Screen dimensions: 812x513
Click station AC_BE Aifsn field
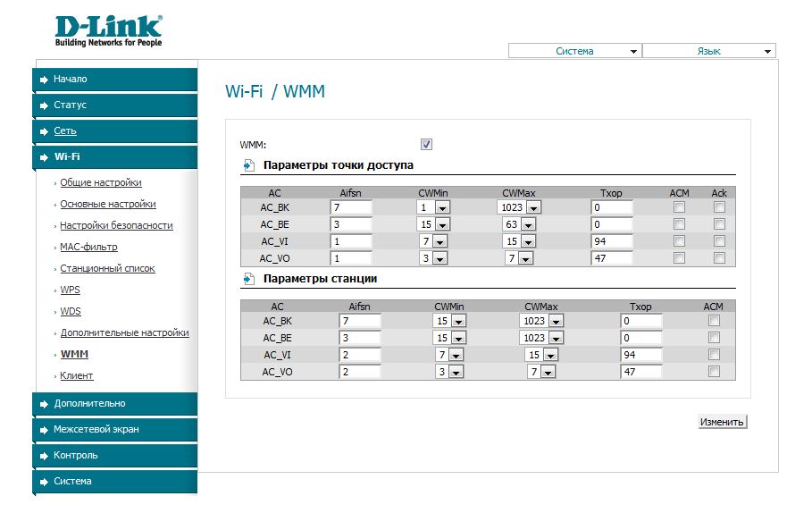360,338
